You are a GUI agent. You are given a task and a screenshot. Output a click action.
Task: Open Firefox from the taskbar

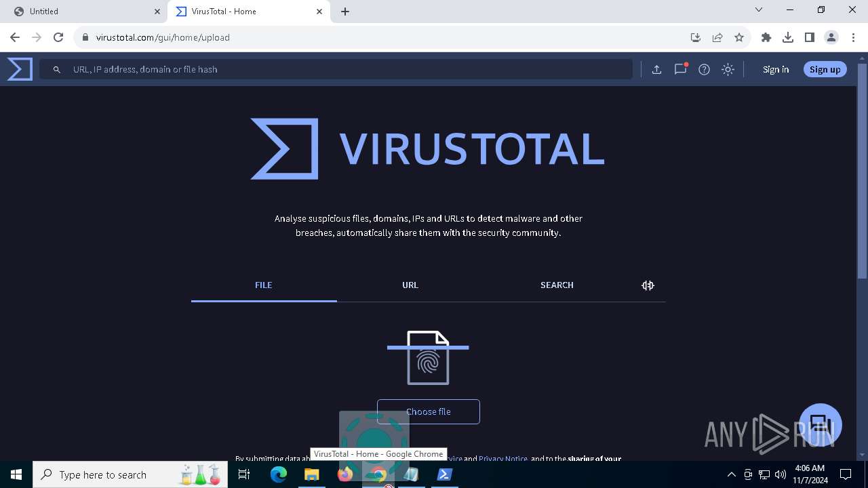(x=345, y=474)
